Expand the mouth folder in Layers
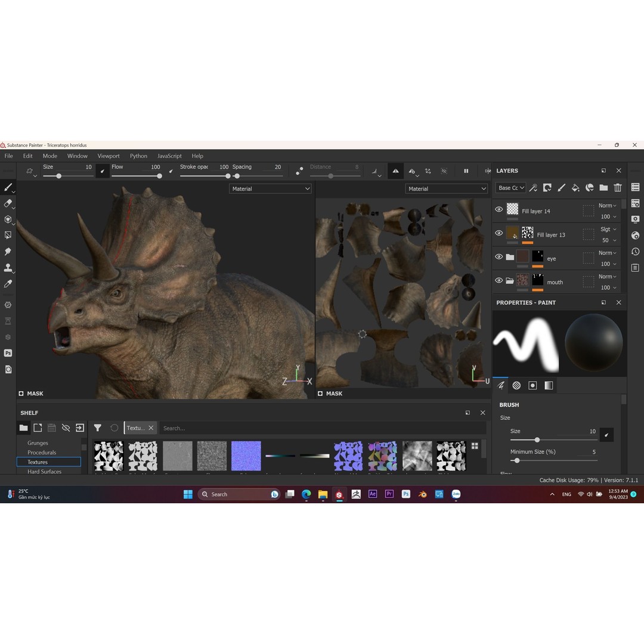This screenshot has height=644, width=644. (510, 281)
